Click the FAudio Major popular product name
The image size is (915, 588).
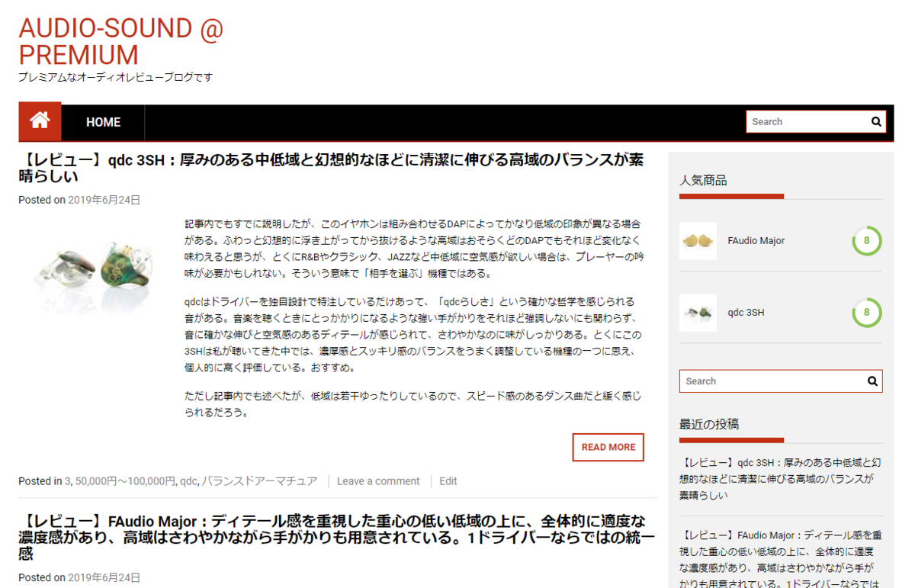(756, 241)
